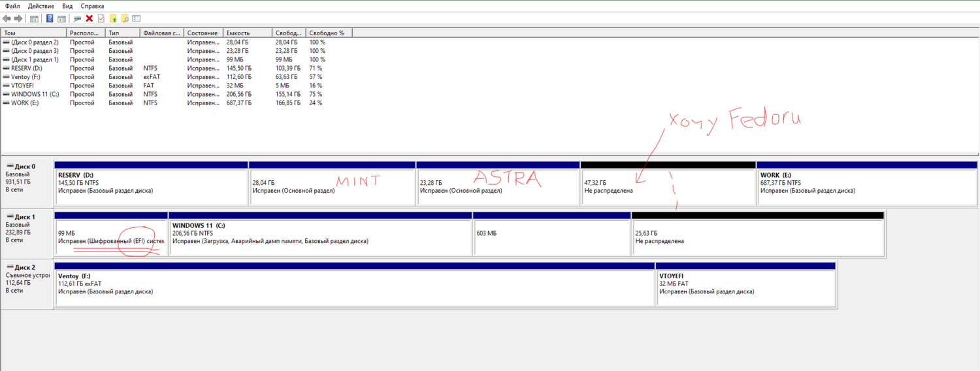Viewport: 980px width, 371px height.
Task: Click the exFAT file system cell
Action: coord(150,76)
